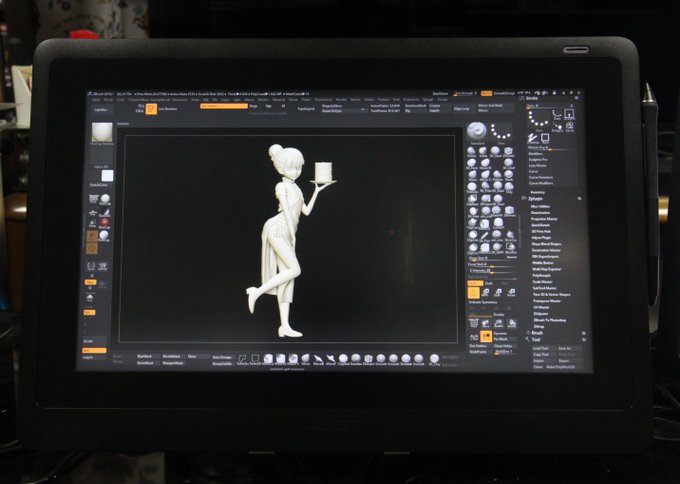Screen dimensions: 680x484
Task: Click the white main color swatch
Action: 107,175
